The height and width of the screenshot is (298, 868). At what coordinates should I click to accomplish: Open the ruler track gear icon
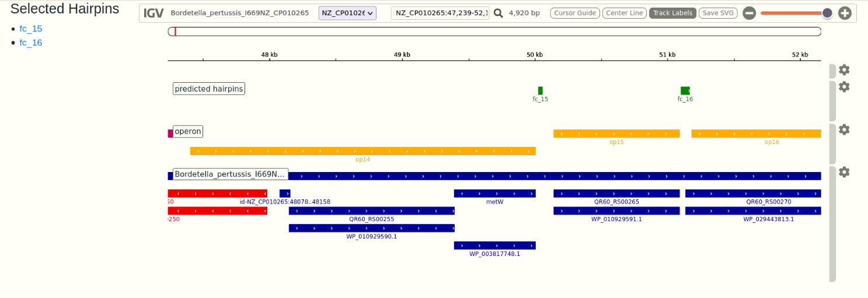point(844,70)
